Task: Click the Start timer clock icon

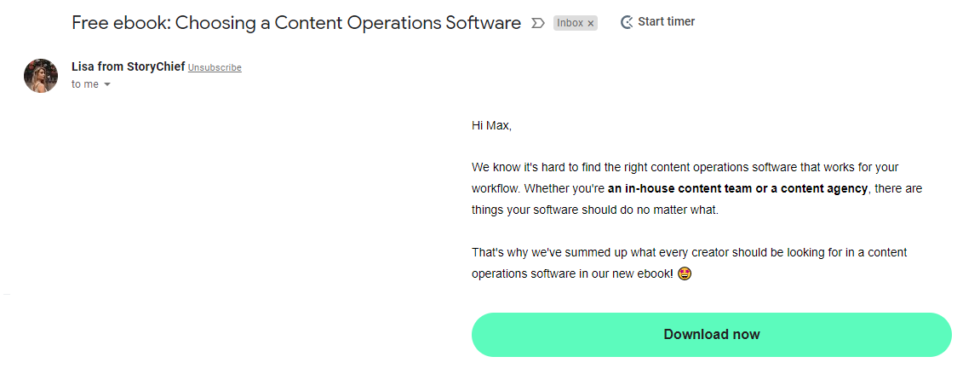Action: click(x=627, y=22)
